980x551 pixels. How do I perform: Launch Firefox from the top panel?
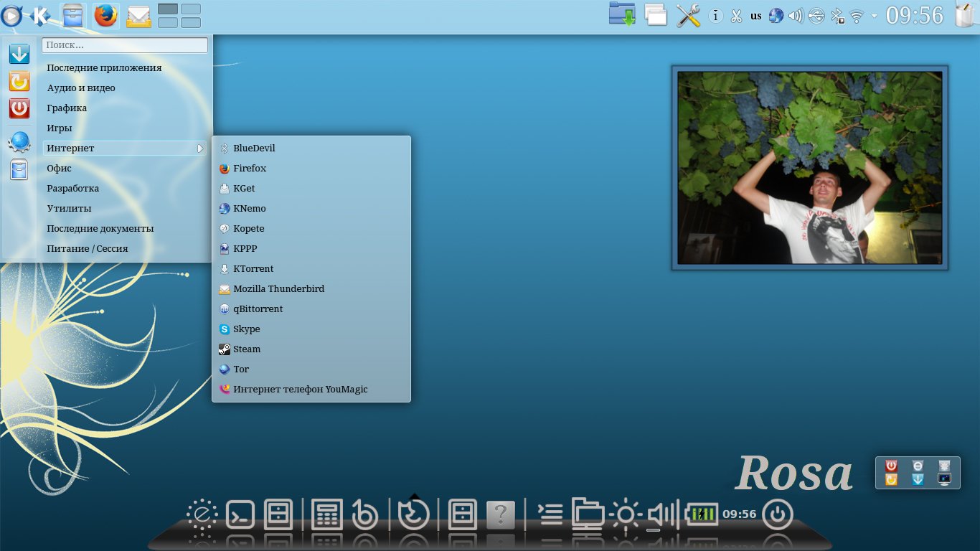(106, 15)
